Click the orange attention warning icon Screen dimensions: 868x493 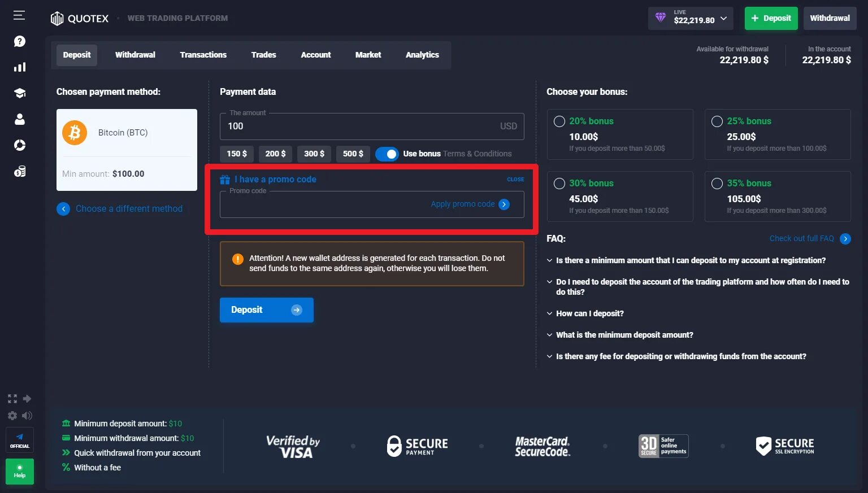pos(238,259)
